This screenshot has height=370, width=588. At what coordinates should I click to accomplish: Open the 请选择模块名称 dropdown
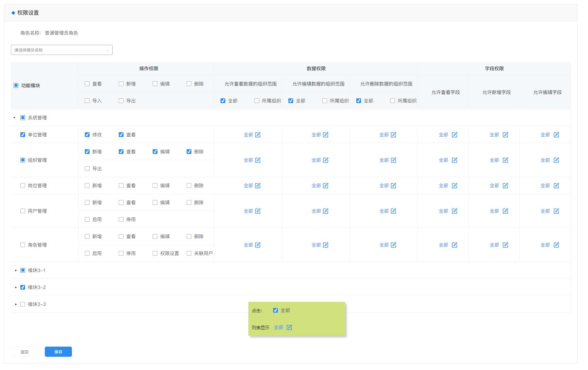click(62, 50)
